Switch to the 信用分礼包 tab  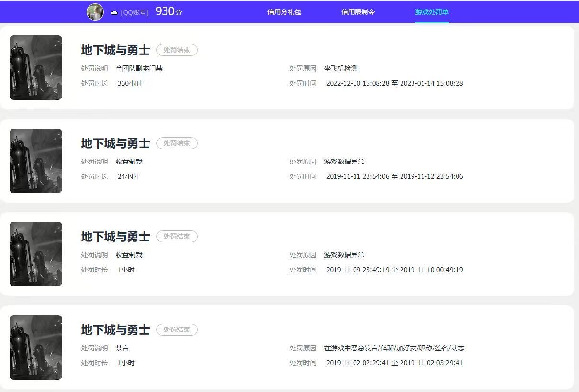(285, 12)
